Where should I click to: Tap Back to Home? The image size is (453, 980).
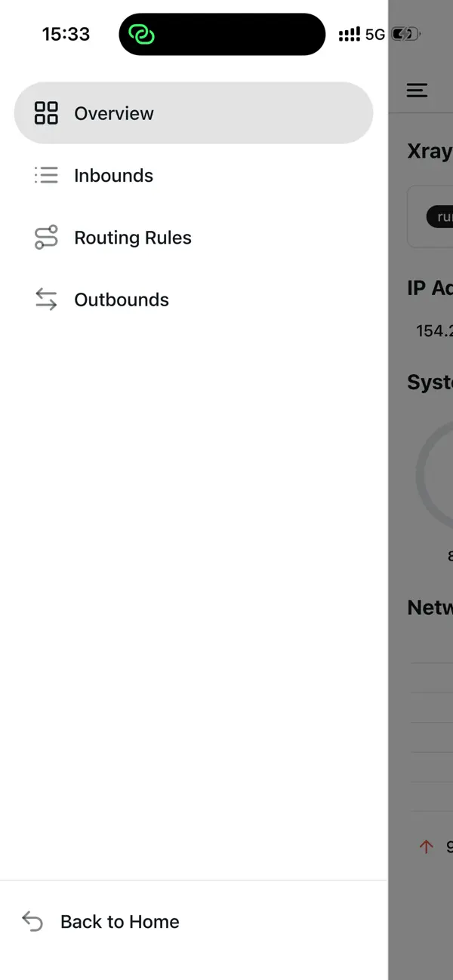[119, 921]
